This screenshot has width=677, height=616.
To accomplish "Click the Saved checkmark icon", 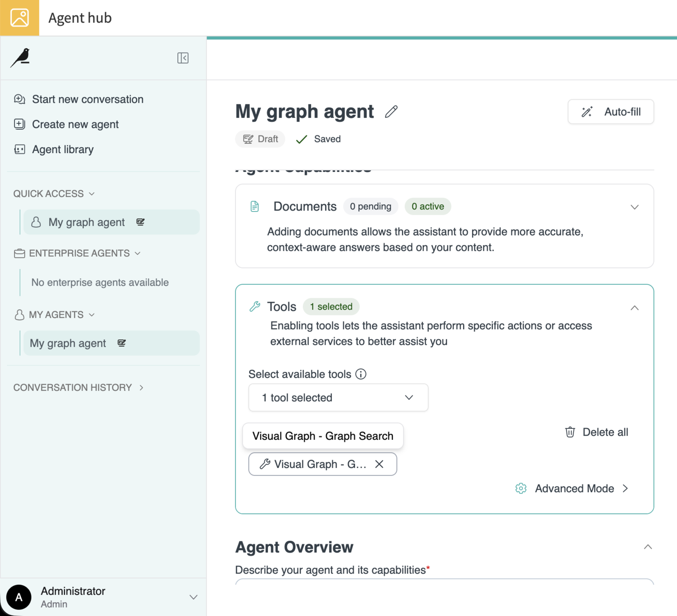I will pyautogui.click(x=301, y=139).
